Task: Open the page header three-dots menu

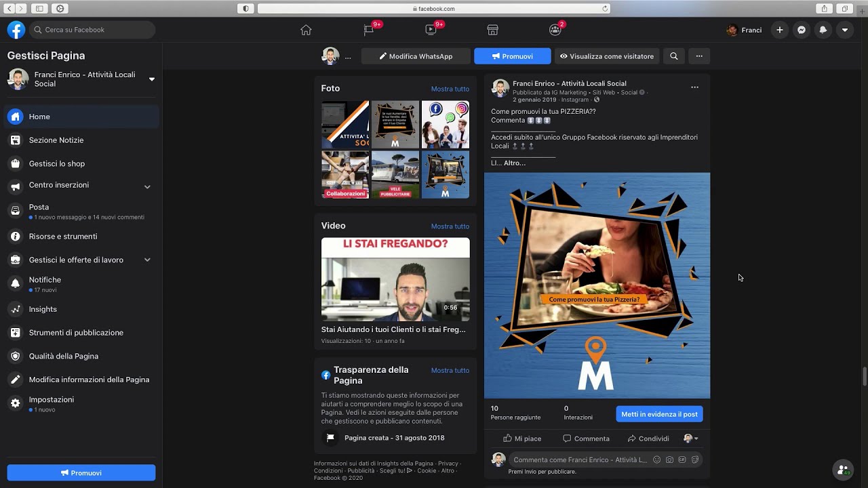Action: coord(699,56)
